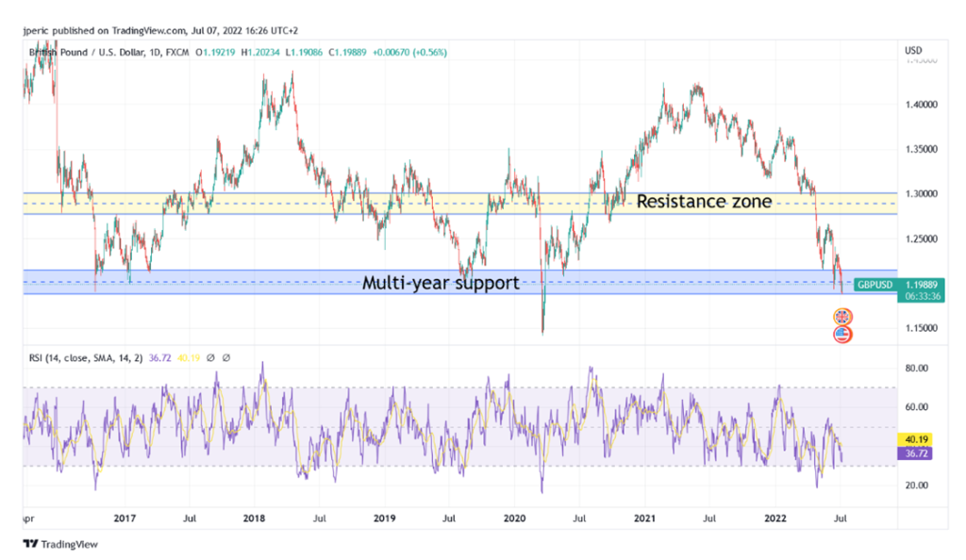Click the UK flag economic event icon
Image resolution: width=966 pixels, height=560 pixels.
click(x=843, y=317)
